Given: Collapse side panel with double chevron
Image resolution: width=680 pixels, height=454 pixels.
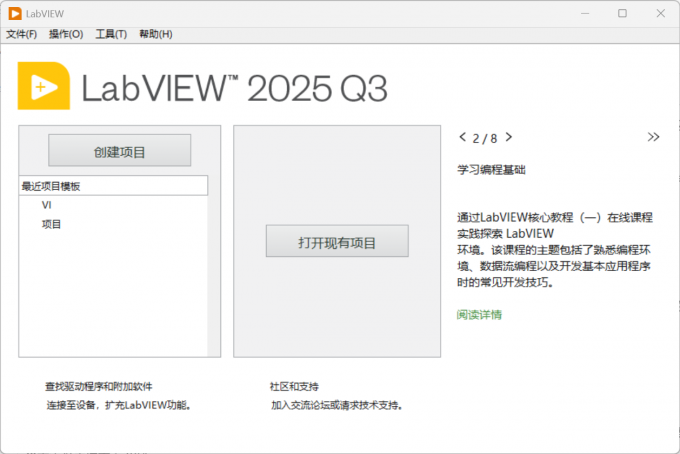Looking at the screenshot, I should 653,137.
